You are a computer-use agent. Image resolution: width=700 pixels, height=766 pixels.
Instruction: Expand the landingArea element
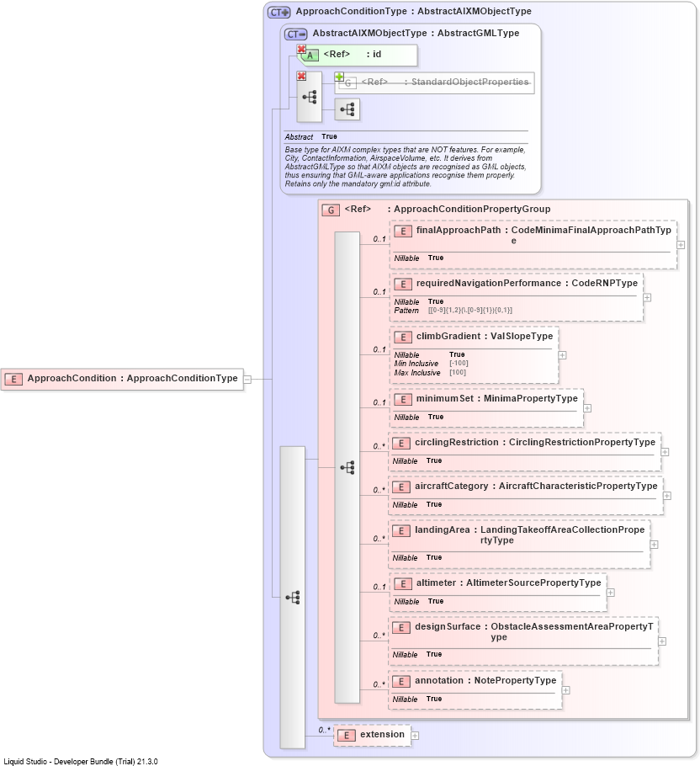[x=654, y=545]
